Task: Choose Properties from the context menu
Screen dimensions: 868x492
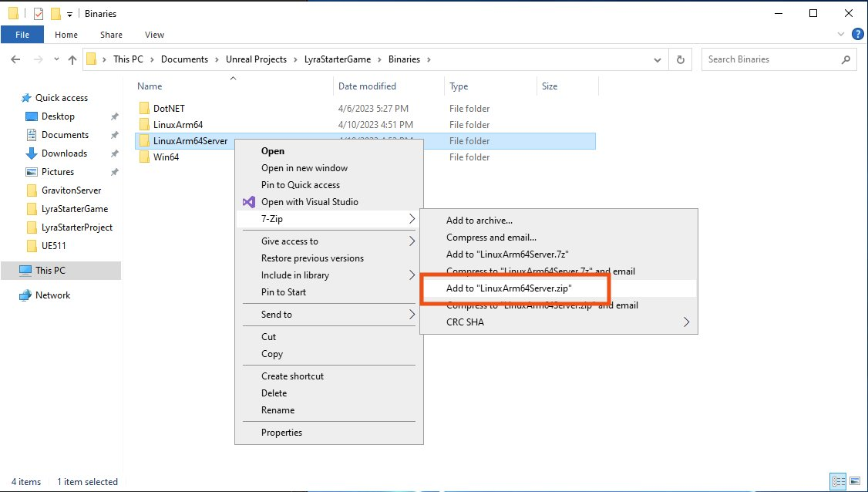Action: pyautogui.click(x=282, y=433)
